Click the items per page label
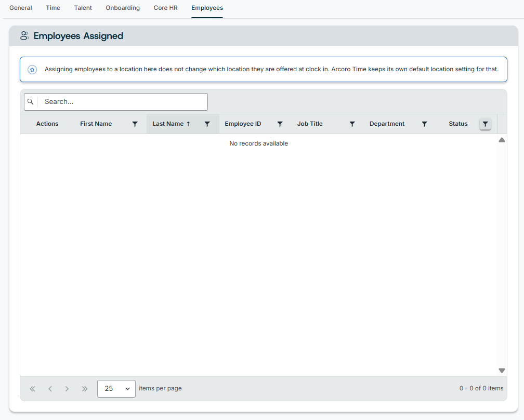The width and height of the screenshot is (524, 420). 160,388
